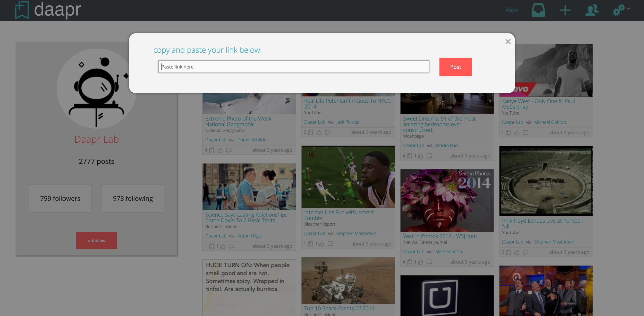Comment on the Lasting Relationships post
Image resolution: width=644 pixels, height=316 pixels.
tap(231, 246)
